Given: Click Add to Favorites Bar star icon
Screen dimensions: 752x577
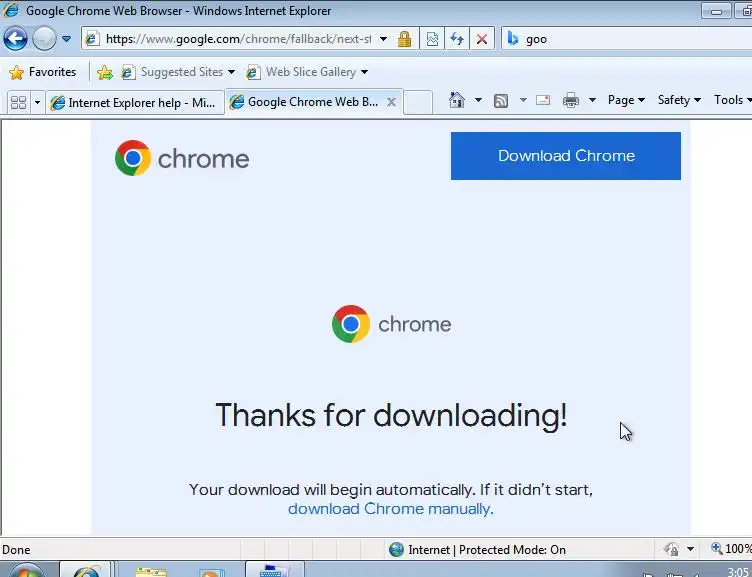Looking at the screenshot, I should point(105,72).
